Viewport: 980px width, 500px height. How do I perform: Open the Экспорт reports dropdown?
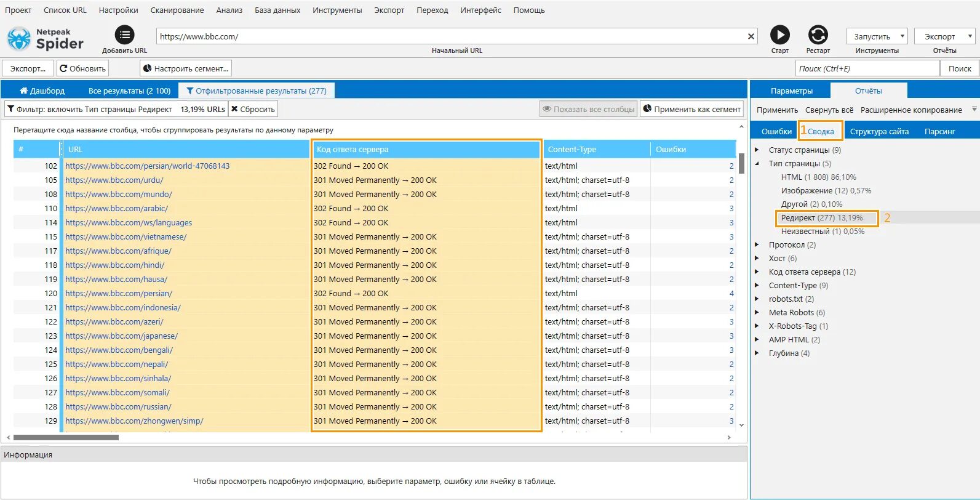click(945, 36)
